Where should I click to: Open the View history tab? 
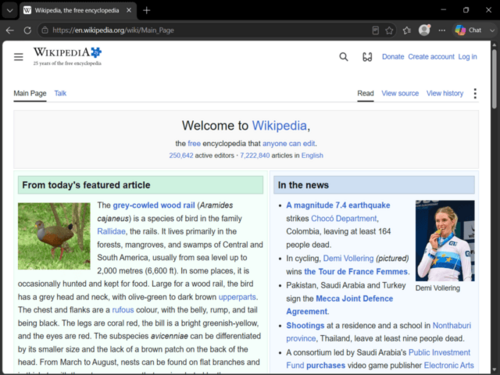click(x=445, y=93)
